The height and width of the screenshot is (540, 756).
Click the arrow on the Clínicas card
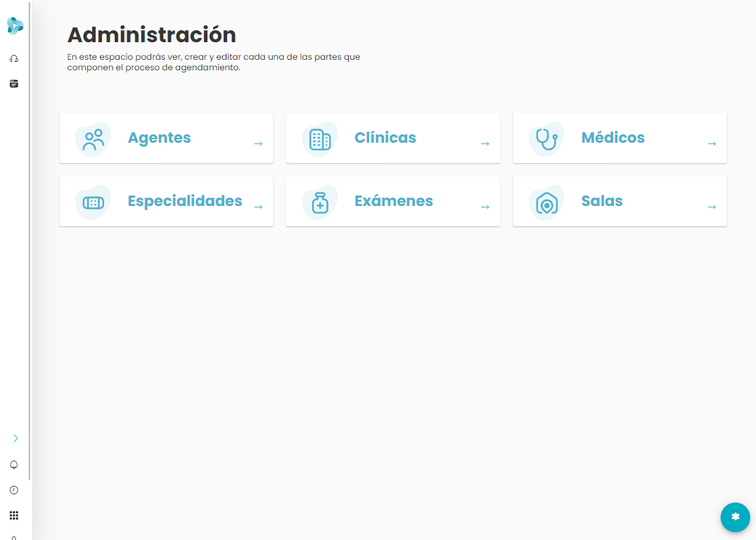click(485, 143)
